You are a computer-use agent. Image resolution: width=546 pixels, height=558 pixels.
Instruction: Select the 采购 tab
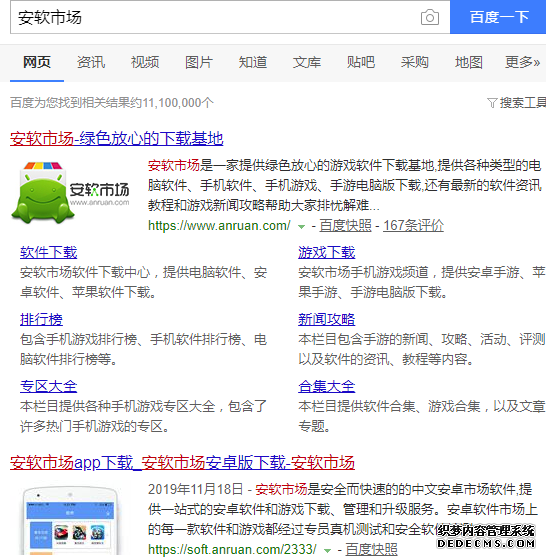coord(415,62)
